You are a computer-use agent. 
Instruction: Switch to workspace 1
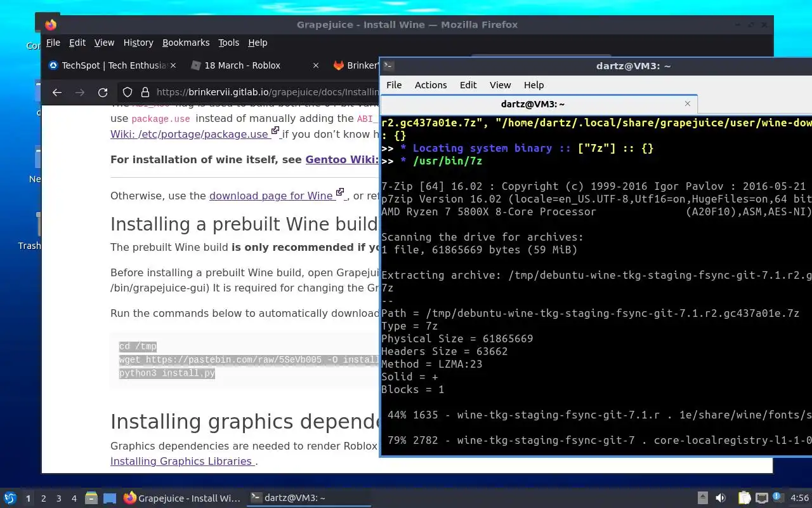tap(28, 498)
